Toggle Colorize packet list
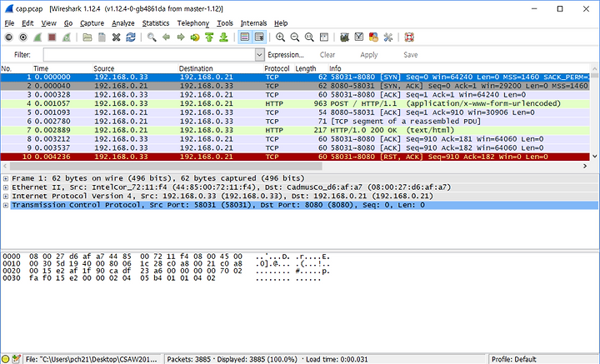600x364 pixels. click(x=245, y=37)
